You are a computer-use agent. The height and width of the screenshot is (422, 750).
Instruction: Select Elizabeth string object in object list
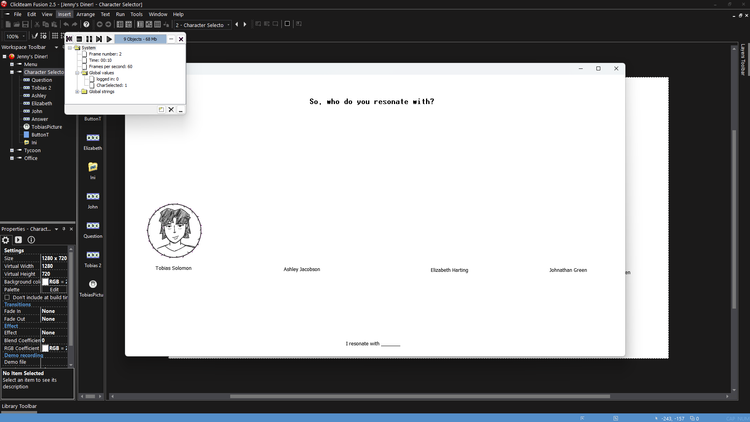tap(92, 142)
